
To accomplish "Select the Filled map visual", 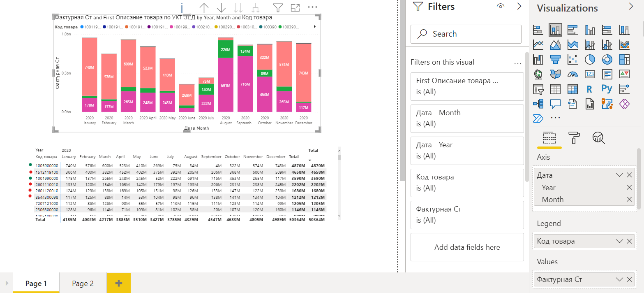I will coord(555,74).
